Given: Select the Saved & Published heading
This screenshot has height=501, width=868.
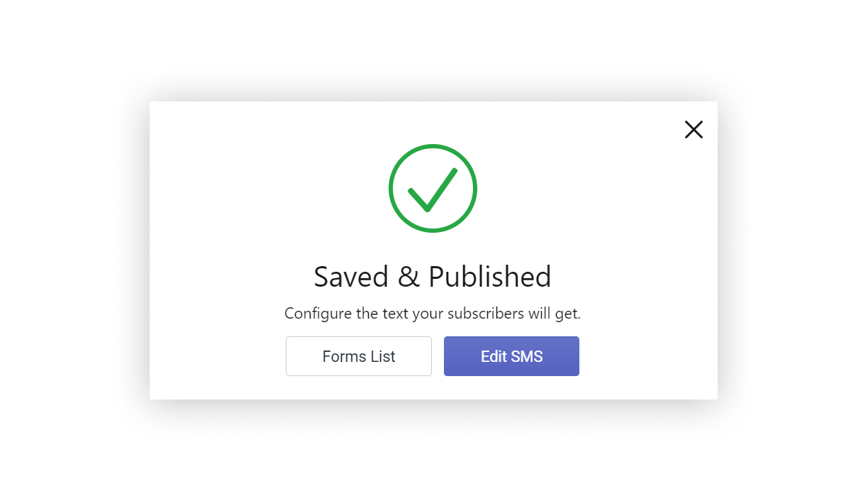Looking at the screenshot, I should pos(433,277).
